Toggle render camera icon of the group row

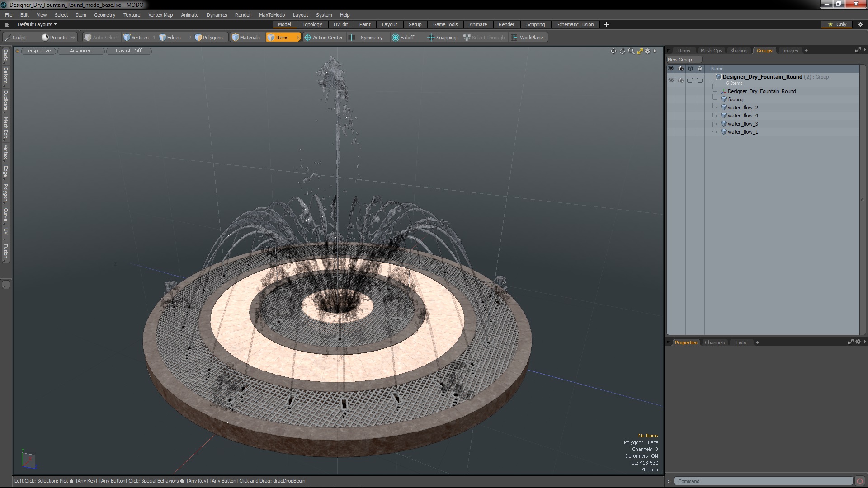(681, 80)
